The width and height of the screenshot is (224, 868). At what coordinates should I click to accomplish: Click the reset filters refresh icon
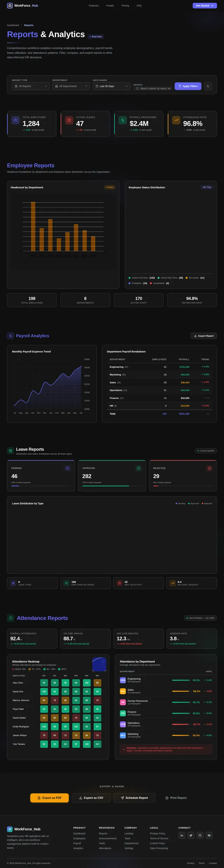[208, 86]
